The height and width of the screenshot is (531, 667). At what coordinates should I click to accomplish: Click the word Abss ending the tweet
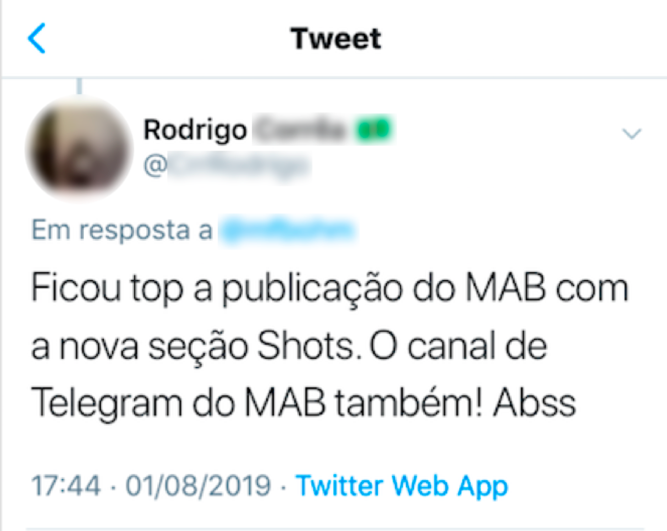[534, 402]
